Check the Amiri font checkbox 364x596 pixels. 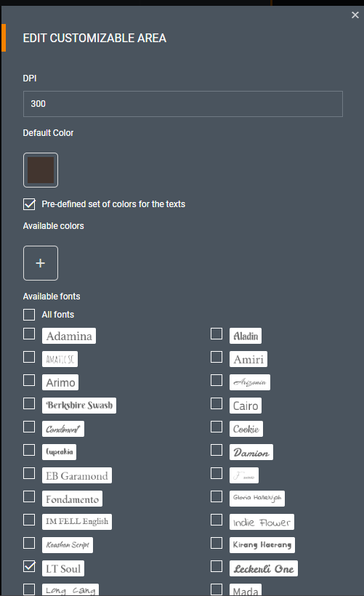coord(217,357)
